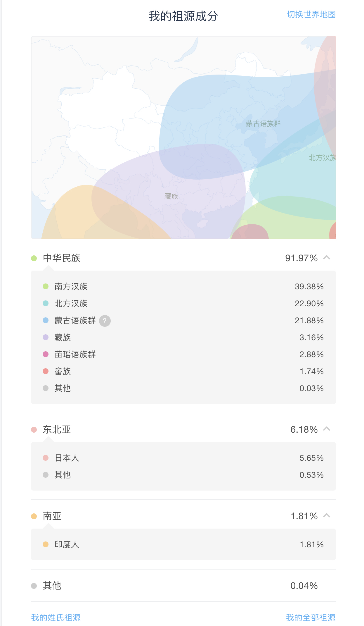Open 切换世界地图 link
Viewport: 364px width, 626px height.
311,15
